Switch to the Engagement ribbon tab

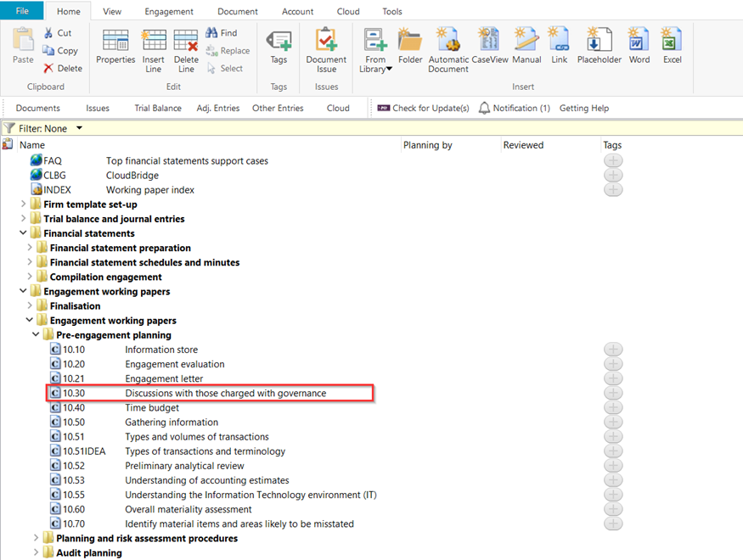coord(168,12)
